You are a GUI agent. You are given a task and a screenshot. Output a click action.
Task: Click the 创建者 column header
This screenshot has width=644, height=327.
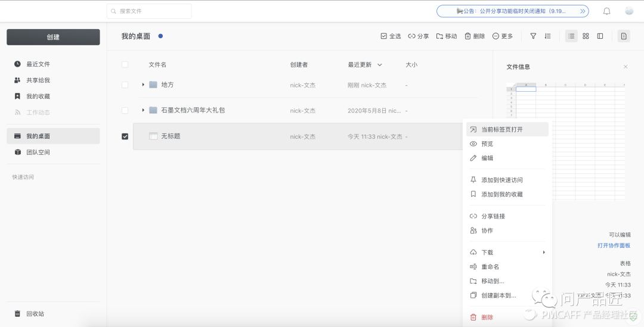point(299,64)
